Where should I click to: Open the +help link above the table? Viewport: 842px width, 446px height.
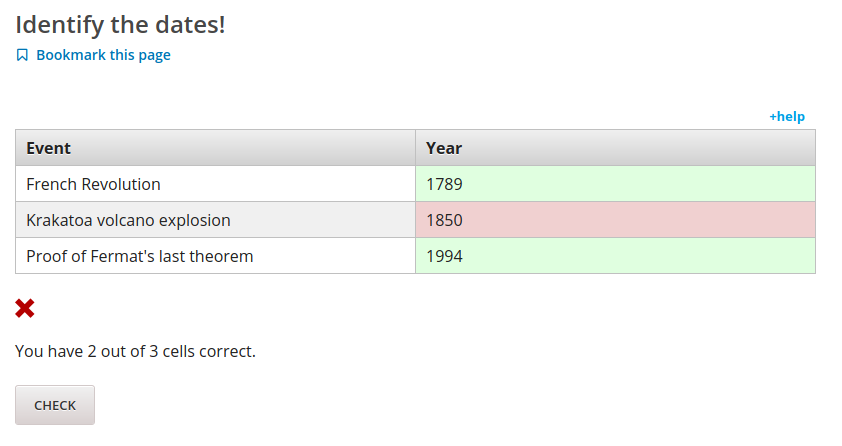786,116
